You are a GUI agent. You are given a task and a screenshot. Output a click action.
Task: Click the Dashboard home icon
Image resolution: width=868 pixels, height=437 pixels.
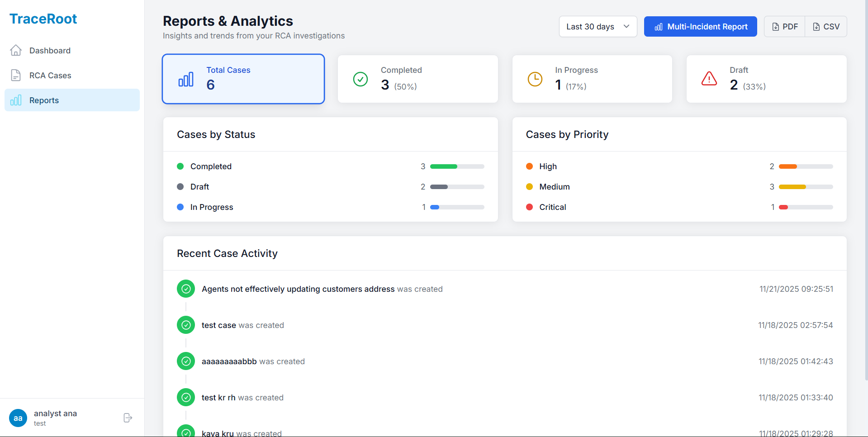(16, 50)
